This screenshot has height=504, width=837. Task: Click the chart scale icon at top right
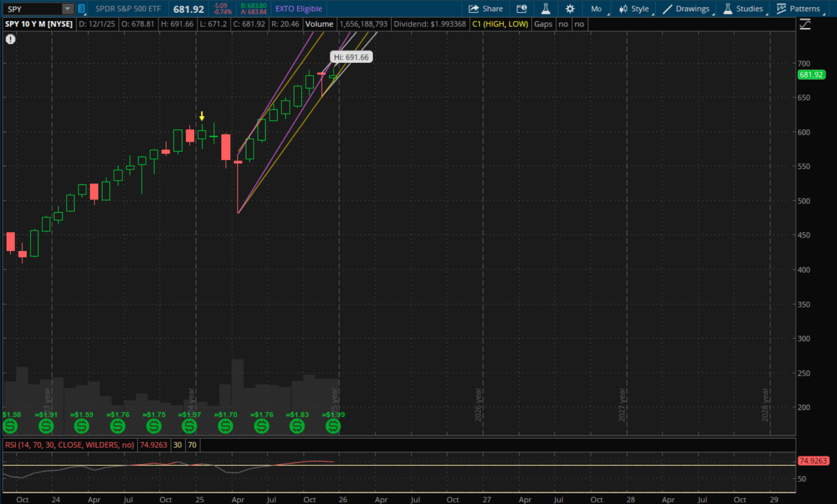pos(805,24)
